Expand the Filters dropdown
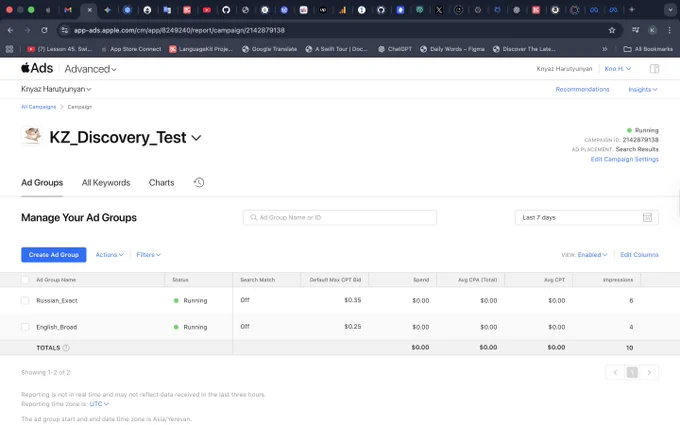The width and height of the screenshot is (680, 425). [x=149, y=255]
